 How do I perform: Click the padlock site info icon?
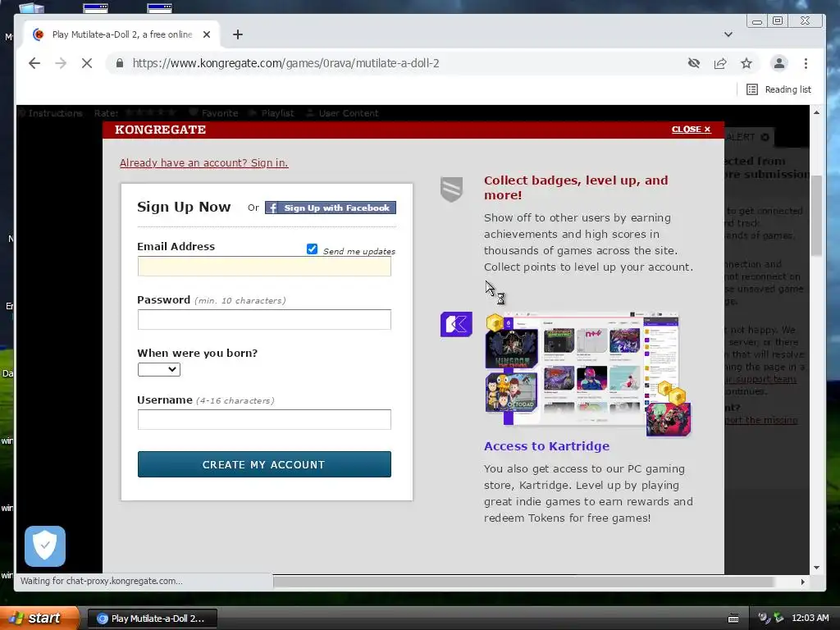coord(120,63)
